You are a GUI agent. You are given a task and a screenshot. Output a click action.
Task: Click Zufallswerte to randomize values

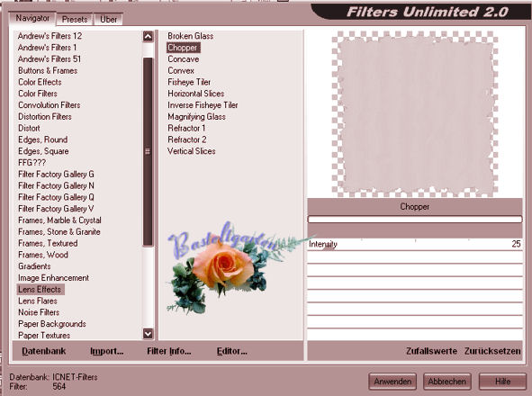431,351
